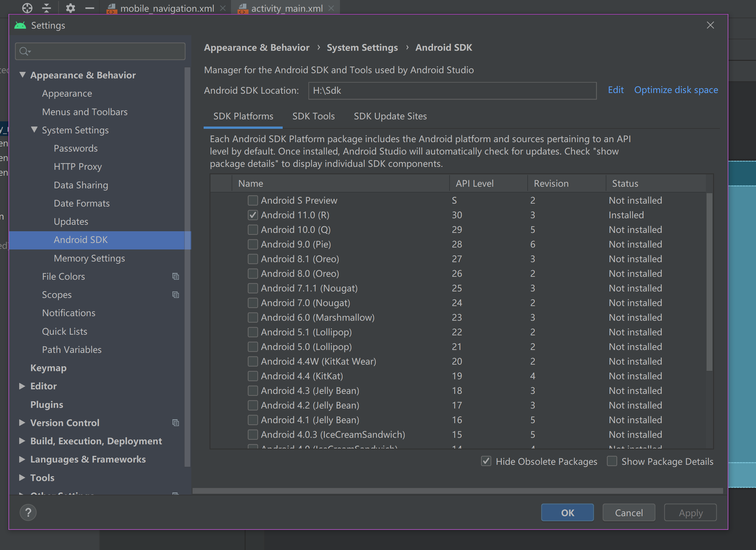Toggle Hide Obsolete Packages checkbox
Screen dimensions: 756x550
pyautogui.click(x=486, y=461)
